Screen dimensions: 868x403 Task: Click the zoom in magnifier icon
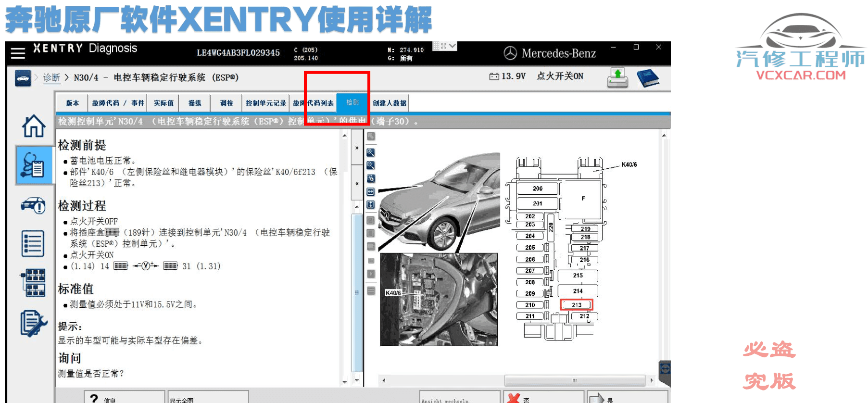point(371,152)
